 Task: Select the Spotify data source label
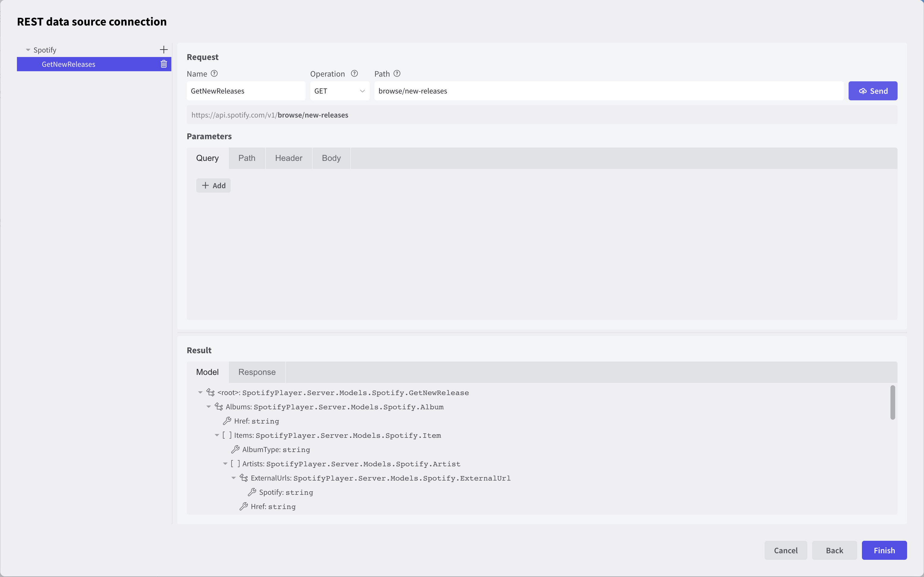(x=45, y=50)
